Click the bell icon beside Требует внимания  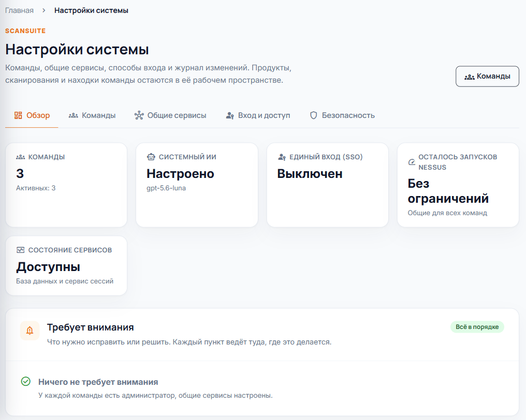[30, 331]
